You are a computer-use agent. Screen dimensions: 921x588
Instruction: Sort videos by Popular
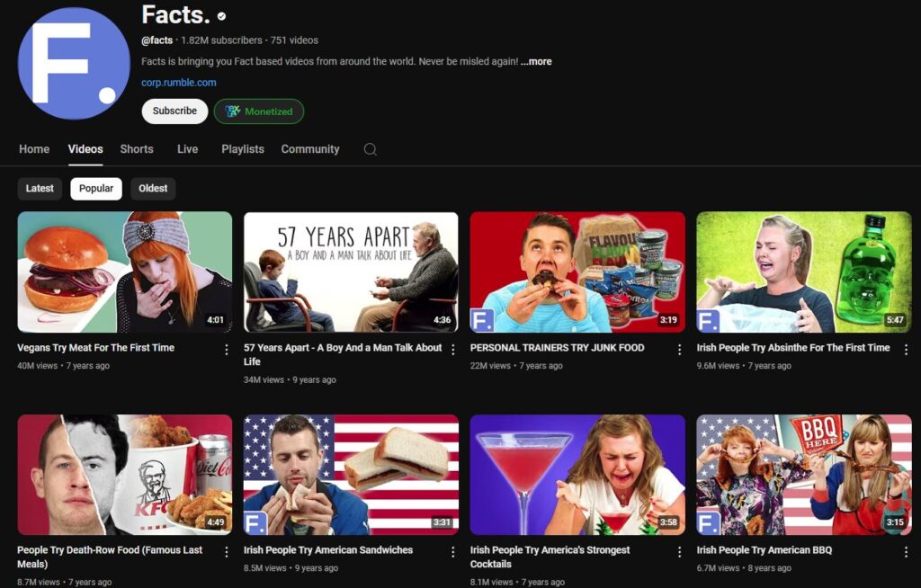(96, 189)
